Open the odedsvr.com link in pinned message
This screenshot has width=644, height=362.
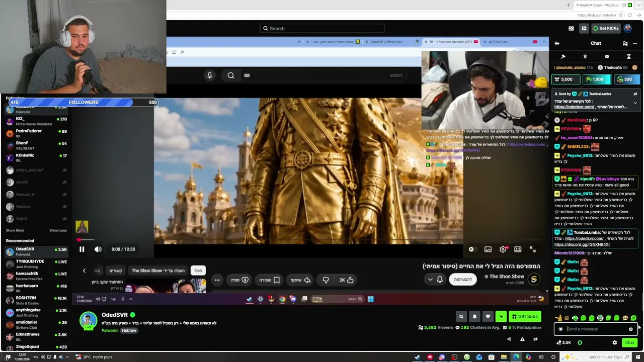[x=574, y=107]
